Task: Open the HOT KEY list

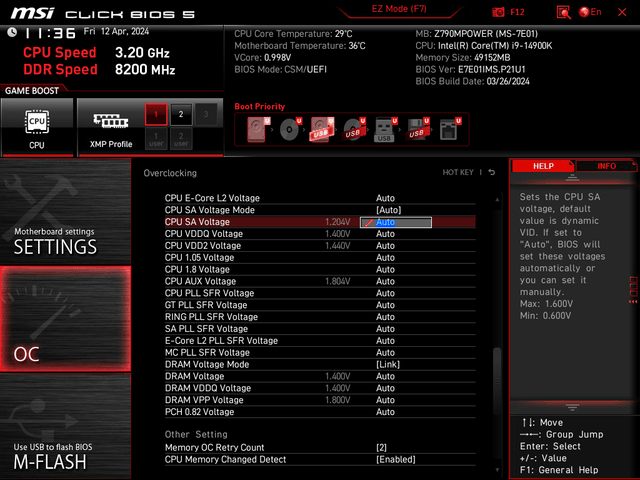Action: click(458, 173)
